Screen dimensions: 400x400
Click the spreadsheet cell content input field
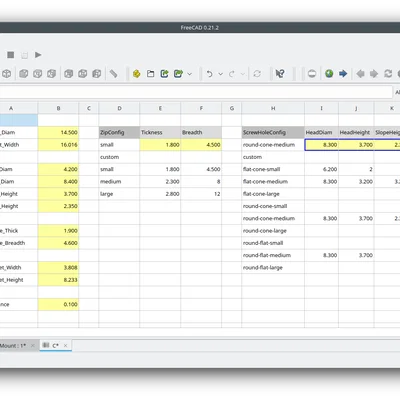[196, 92]
